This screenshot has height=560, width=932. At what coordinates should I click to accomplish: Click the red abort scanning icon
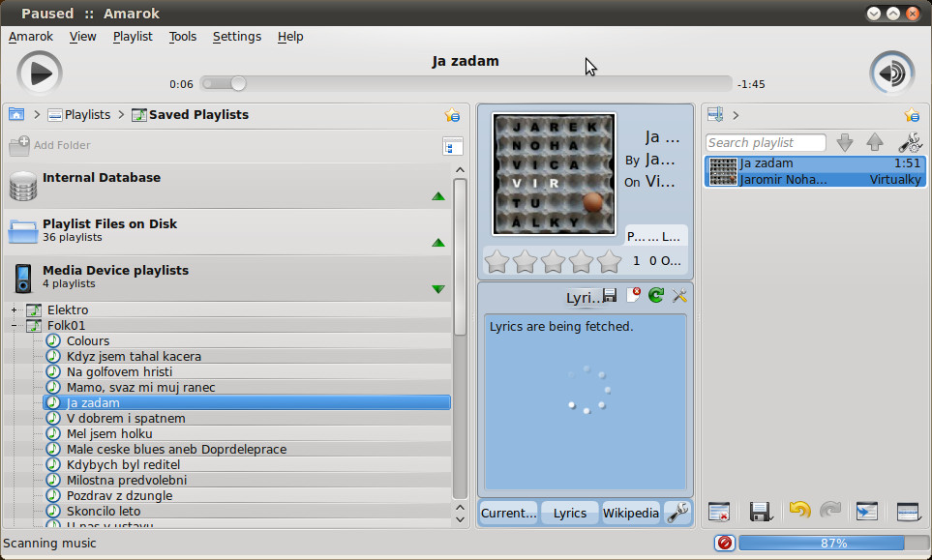click(725, 544)
